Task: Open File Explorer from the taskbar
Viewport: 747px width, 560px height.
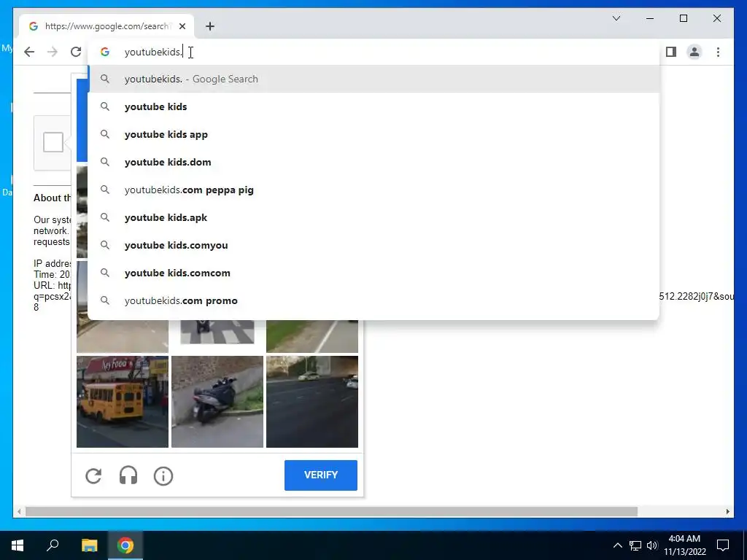Action: pos(89,545)
